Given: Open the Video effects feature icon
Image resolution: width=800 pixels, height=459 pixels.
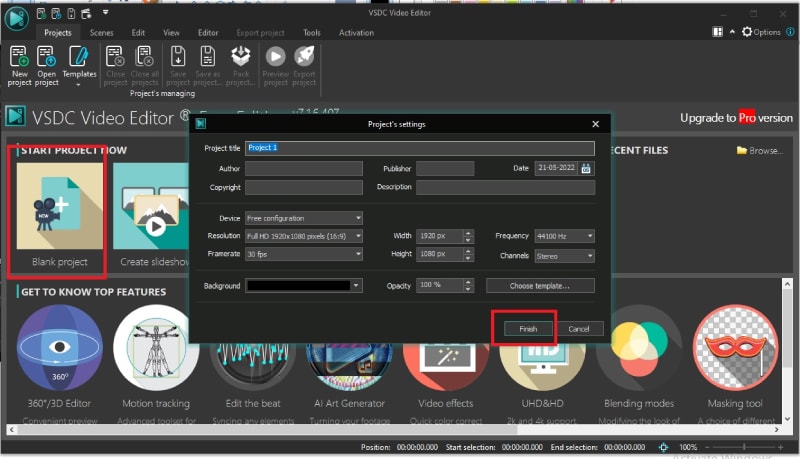Looking at the screenshot, I should point(445,367).
